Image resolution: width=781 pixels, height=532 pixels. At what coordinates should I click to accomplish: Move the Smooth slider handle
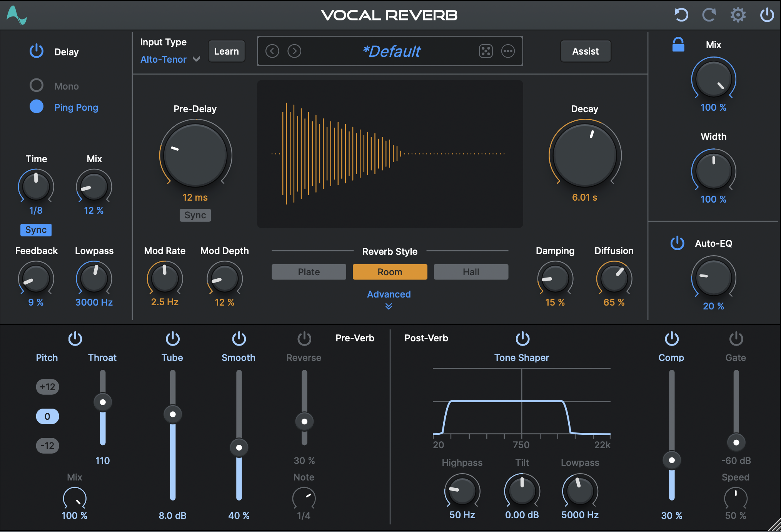coord(239,447)
